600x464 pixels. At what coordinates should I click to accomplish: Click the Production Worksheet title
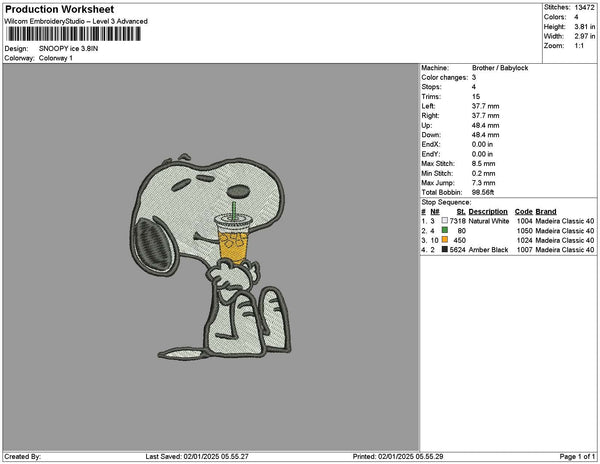pos(59,9)
